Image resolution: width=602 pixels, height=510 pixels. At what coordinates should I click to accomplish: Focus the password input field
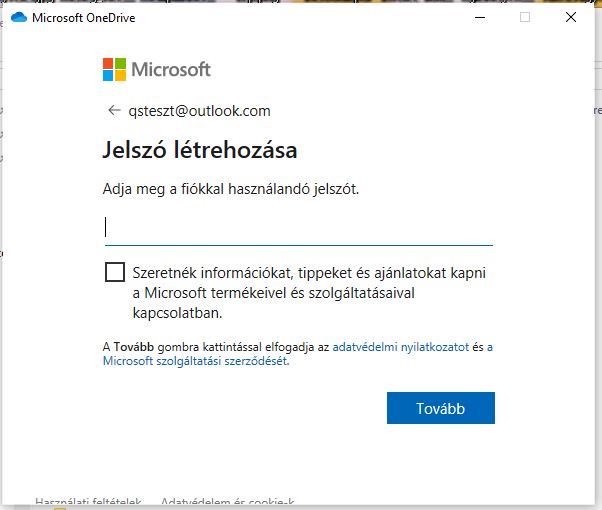point(298,227)
